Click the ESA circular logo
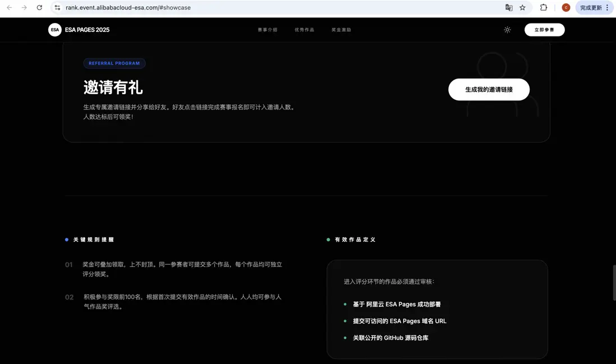 tap(55, 30)
